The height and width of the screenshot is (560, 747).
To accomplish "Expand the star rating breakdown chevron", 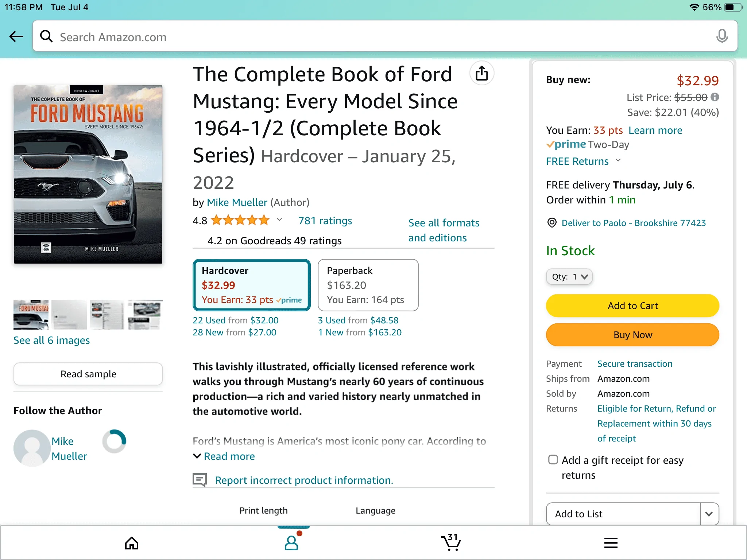I will (x=279, y=220).
